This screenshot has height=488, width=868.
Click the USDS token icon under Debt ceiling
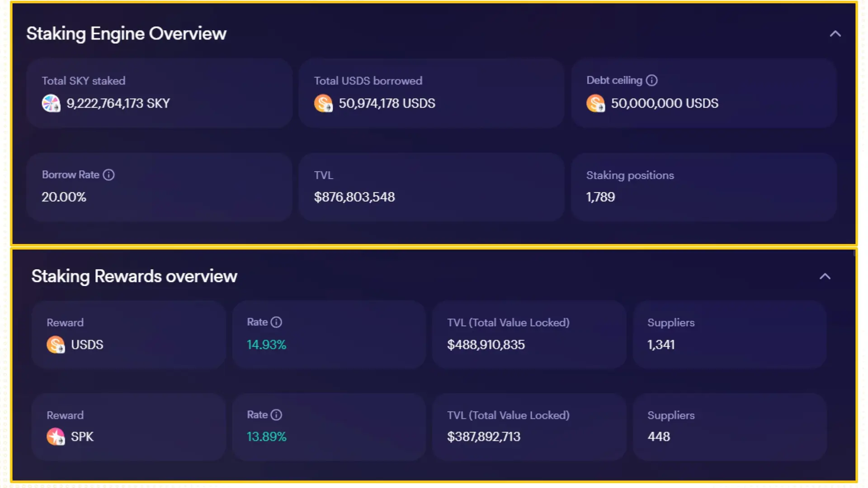pos(595,103)
